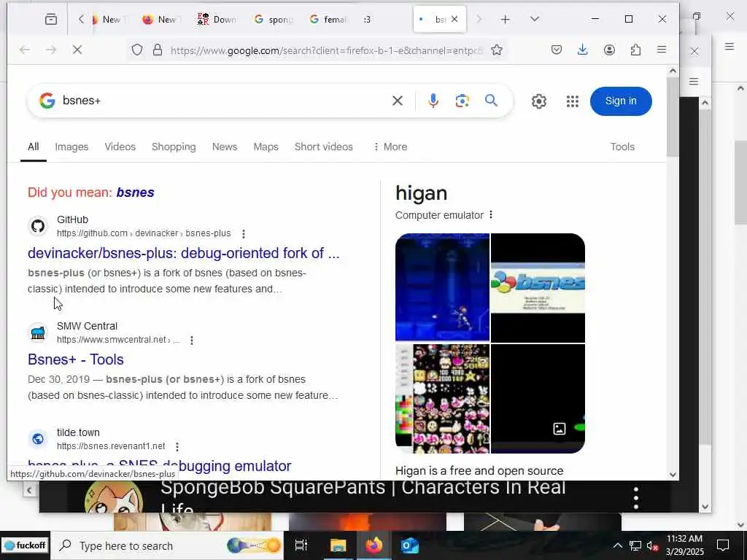
Task: Open Firefox account icon
Action: click(609, 50)
